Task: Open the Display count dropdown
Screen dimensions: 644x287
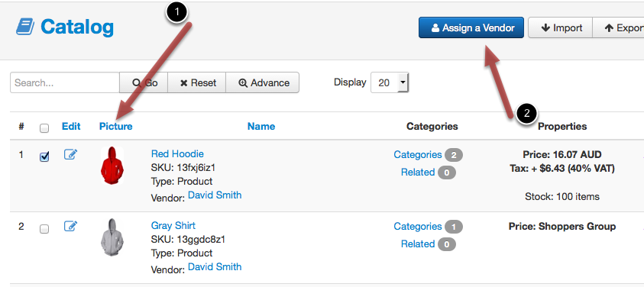Action: [x=390, y=82]
